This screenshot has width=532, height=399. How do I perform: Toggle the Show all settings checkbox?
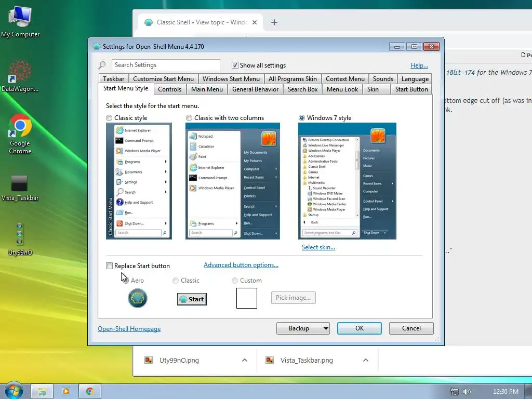pyautogui.click(x=235, y=65)
